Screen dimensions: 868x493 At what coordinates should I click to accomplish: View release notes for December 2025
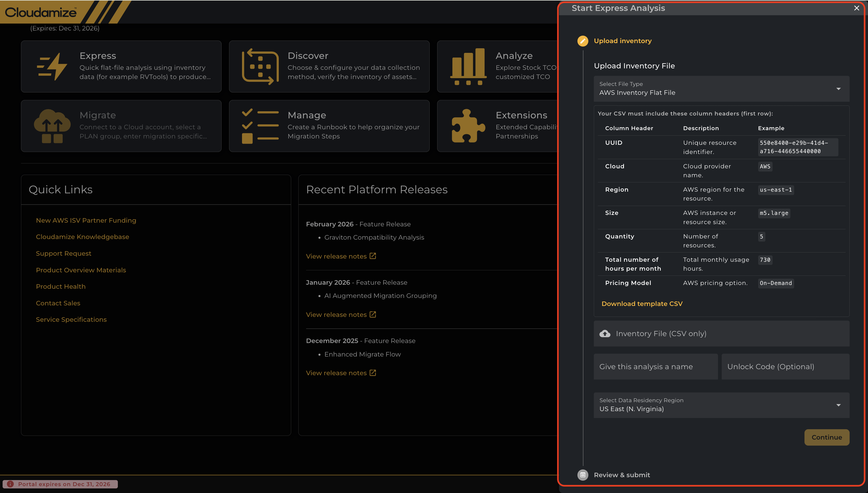pos(336,373)
